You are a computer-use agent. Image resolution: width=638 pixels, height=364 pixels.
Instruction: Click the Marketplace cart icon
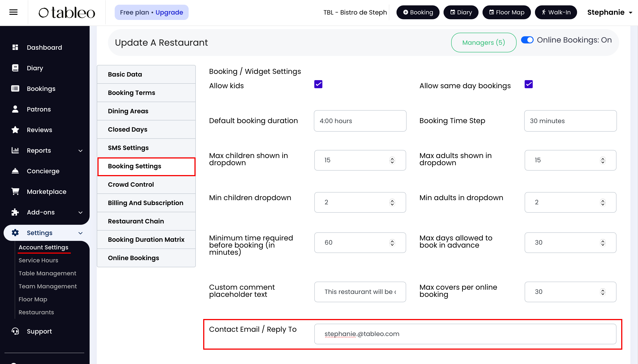pyautogui.click(x=15, y=191)
